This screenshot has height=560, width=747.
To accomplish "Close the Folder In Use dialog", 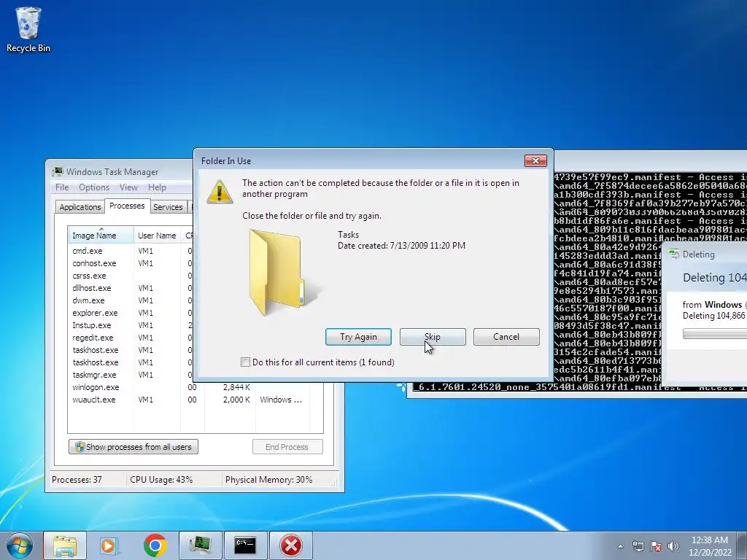I will click(x=535, y=161).
